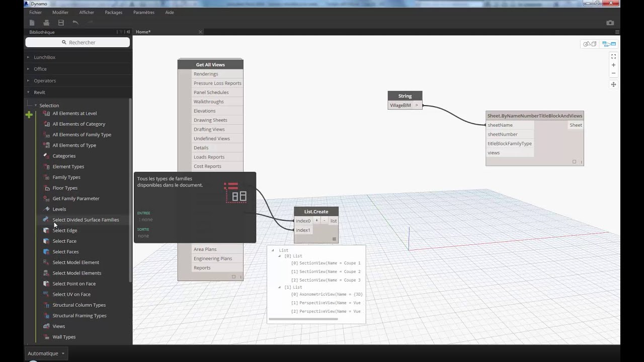Close the Home* workspace tab
Viewport: 644px width, 362px height.
click(200, 32)
